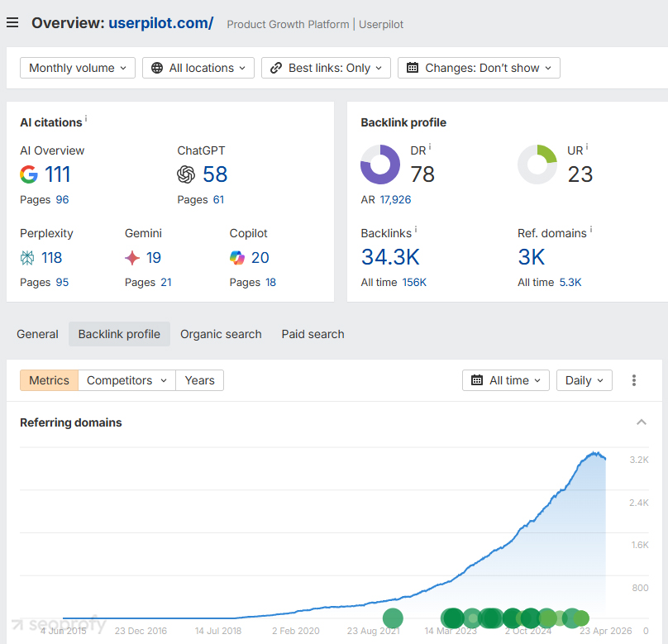Show the Ref. domains info tooltip
The image size is (668, 644).
[x=591, y=230]
